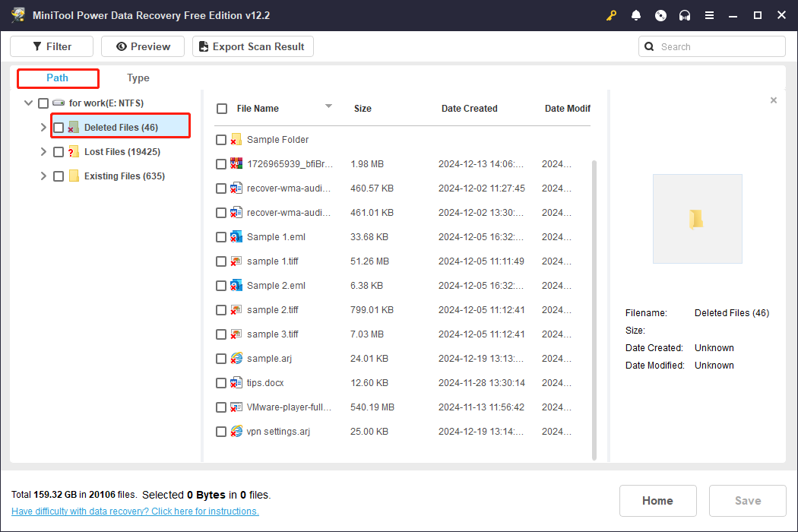This screenshot has height=532, width=798.
Task: Click in the Search input field
Action: click(x=712, y=47)
